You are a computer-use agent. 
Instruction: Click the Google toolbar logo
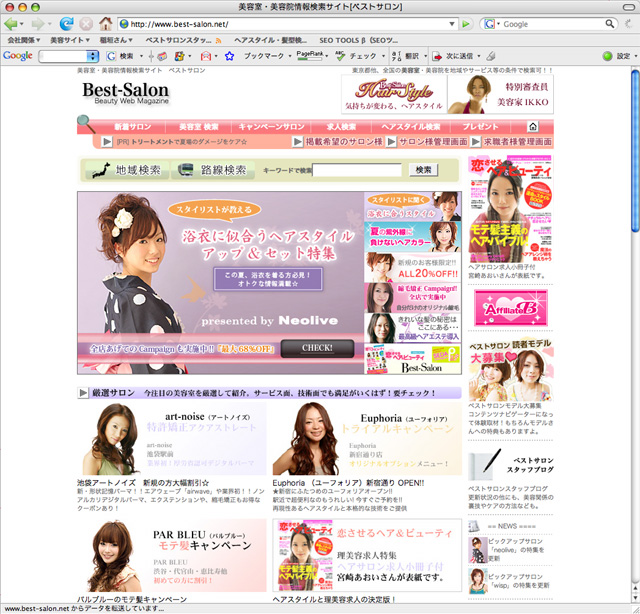pos(18,56)
